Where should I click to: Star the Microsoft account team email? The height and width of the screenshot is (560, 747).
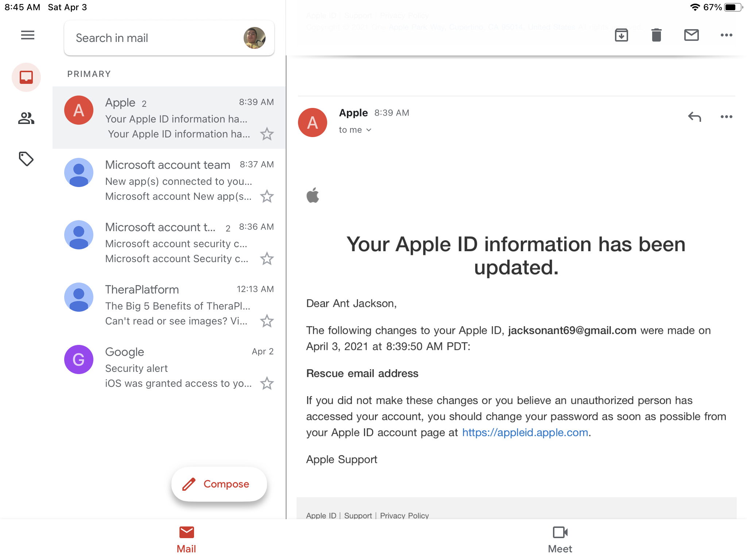[267, 196]
